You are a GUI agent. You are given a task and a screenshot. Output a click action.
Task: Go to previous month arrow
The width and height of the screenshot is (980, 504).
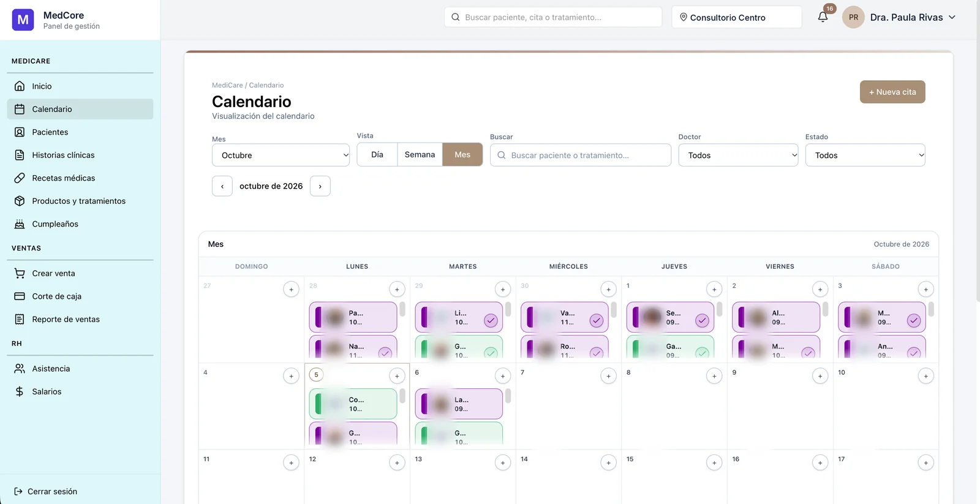click(x=222, y=186)
